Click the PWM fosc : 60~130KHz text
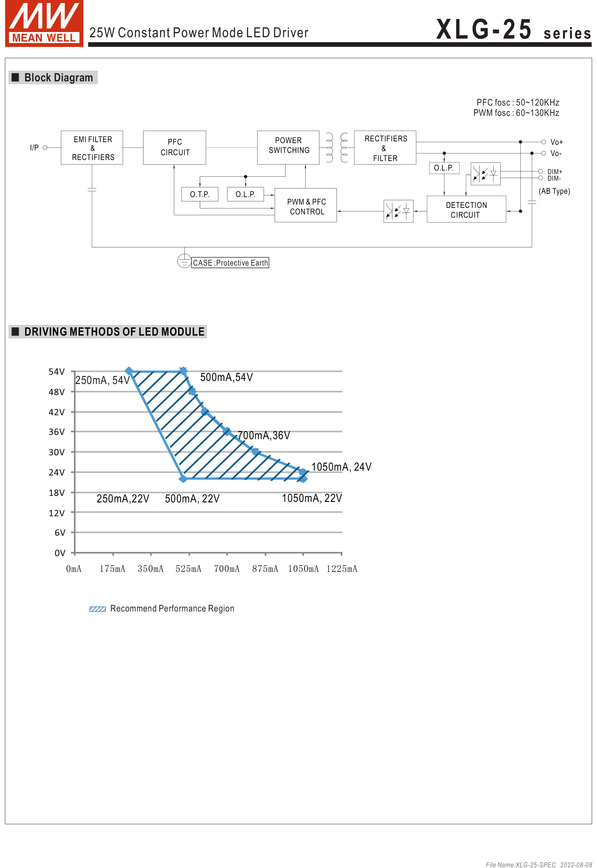 tap(516, 113)
